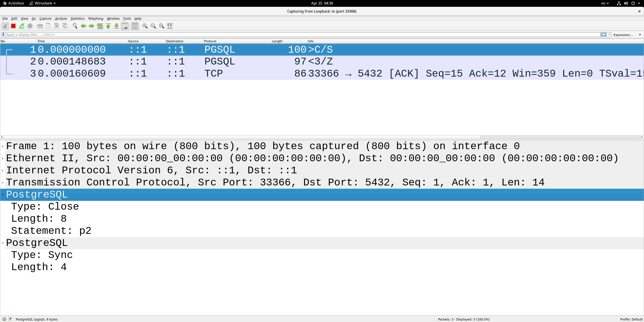Select the Statement: p2 field
This screenshot has width=644, height=322.
(51, 231)
